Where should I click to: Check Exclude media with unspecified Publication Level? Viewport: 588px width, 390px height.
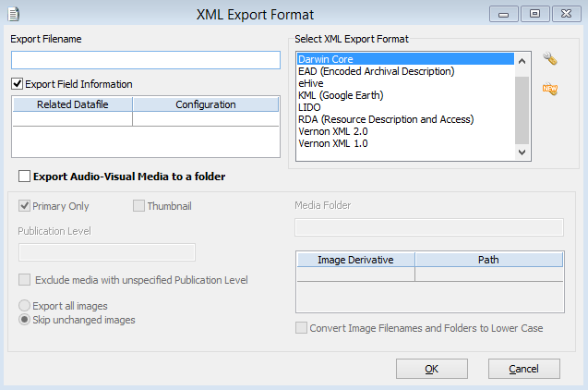pyautogui.click(x=24, y=280)
